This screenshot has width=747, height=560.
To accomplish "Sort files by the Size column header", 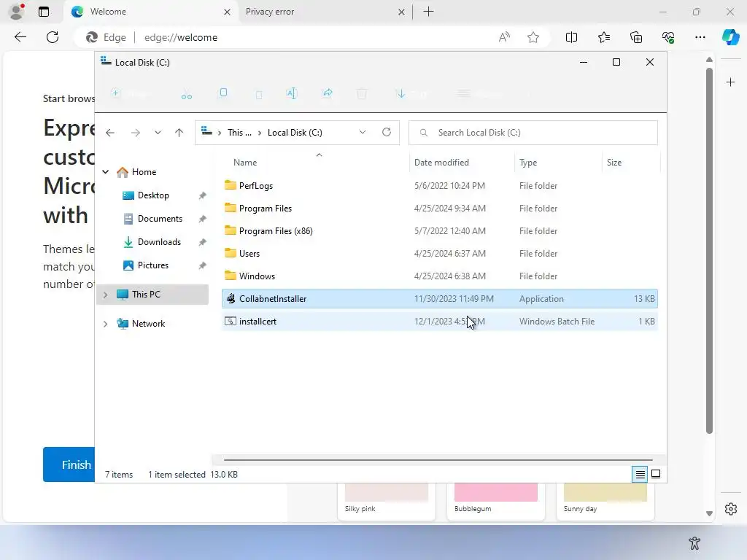I will click(614, 163).
